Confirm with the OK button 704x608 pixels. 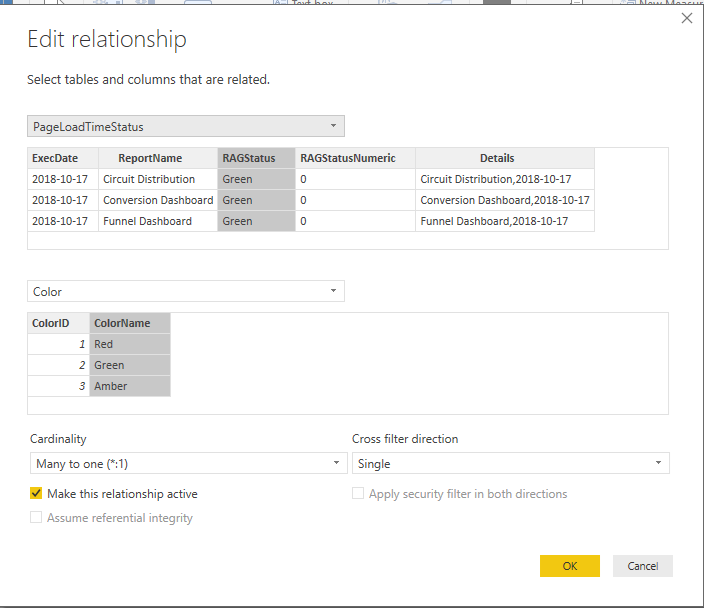(x=570, y=566)
